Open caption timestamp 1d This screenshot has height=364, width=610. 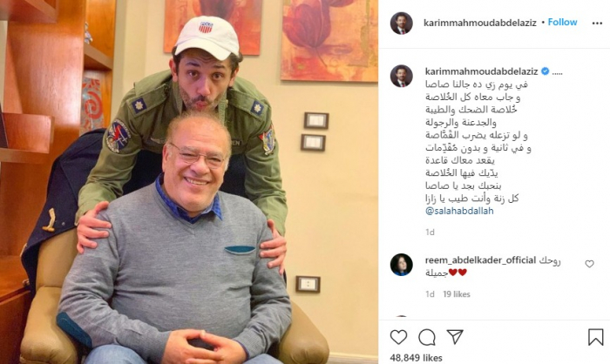[430, 233]
